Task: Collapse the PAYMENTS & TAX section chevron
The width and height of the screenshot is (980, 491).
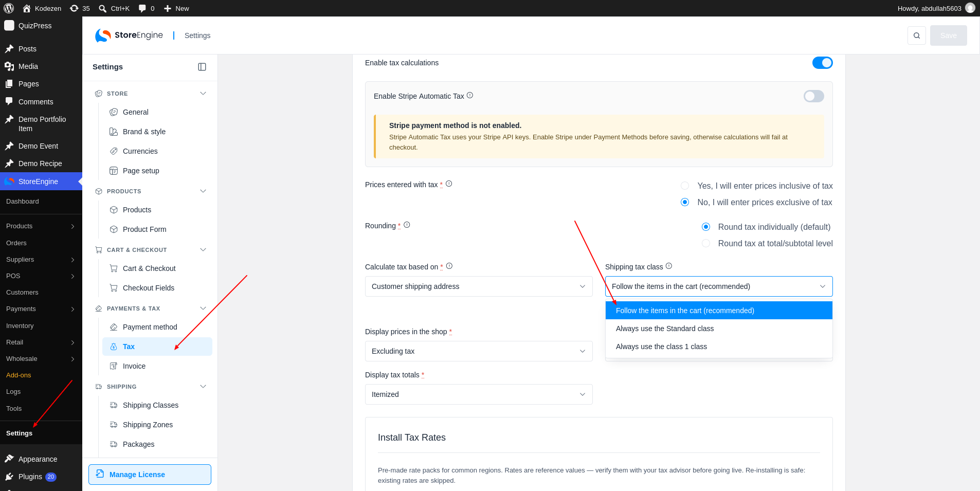Action: click(x=203, y=308)
